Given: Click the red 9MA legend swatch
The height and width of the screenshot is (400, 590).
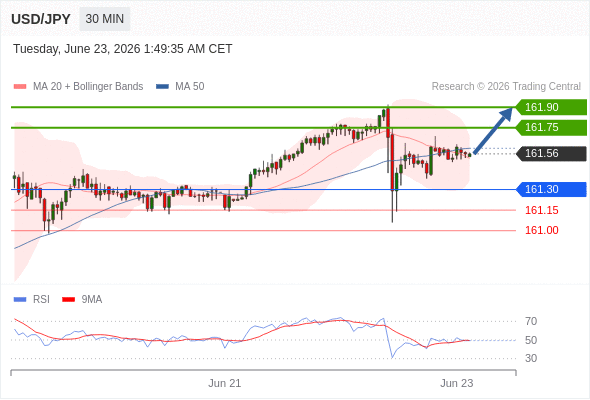Looking at the screenshot, I should point(68,300).
